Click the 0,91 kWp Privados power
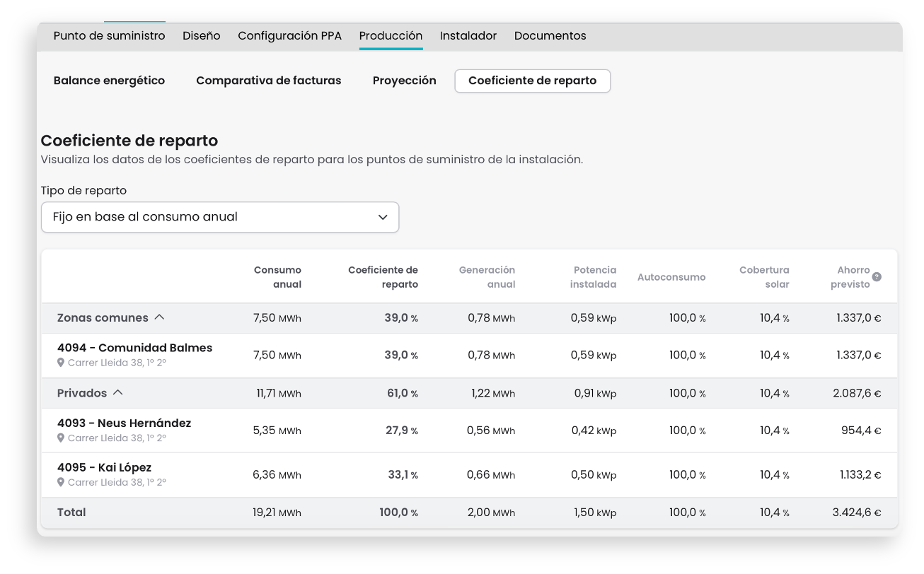 click(595, 393)
